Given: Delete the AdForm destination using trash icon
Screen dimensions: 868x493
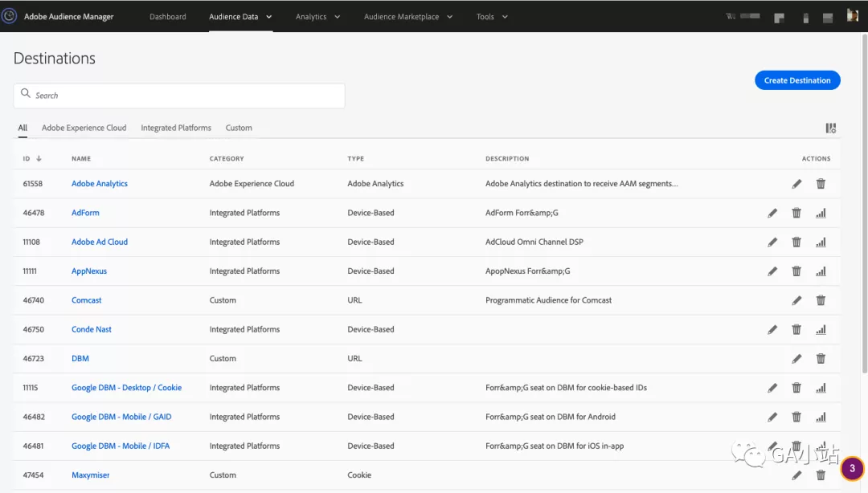Looking at the screenshot, I should (x=796, y=213).
